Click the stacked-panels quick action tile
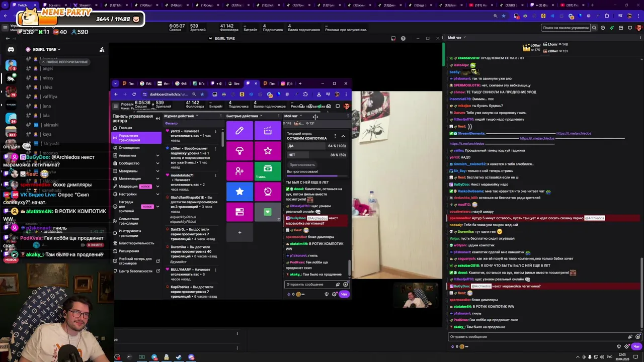Screen dimensions: 644x362 click(x=239, y=212)
